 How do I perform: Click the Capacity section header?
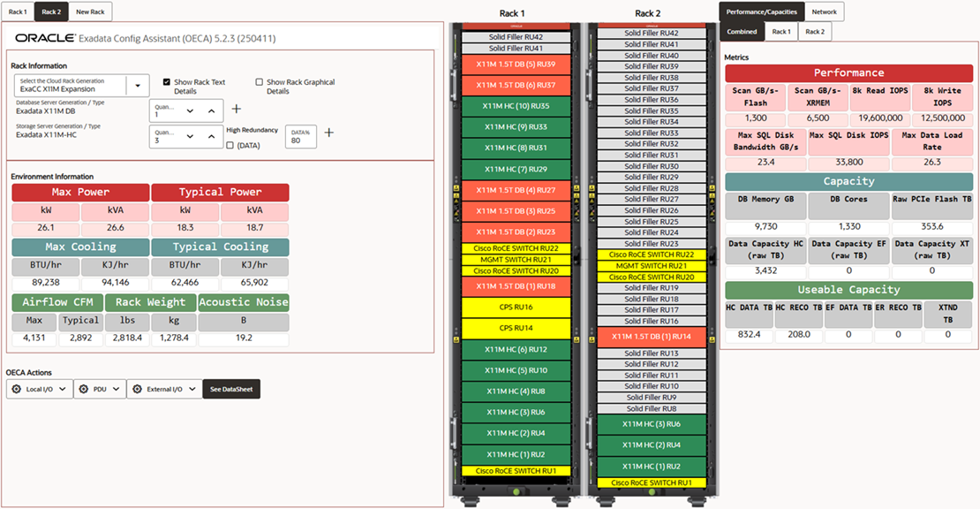pyautogui.click(x=848, y=181)
